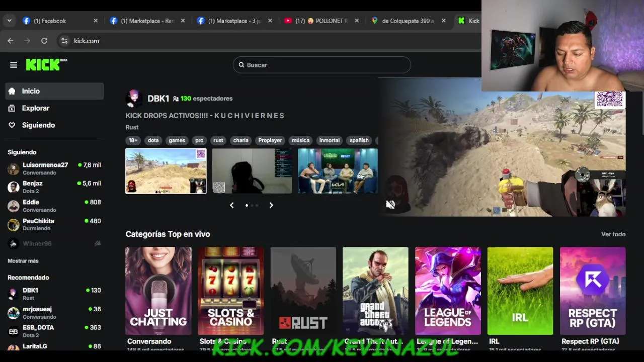Click the Rust category under stream title
Viewport: 644px width, 362px height.
tap(132, 127)
